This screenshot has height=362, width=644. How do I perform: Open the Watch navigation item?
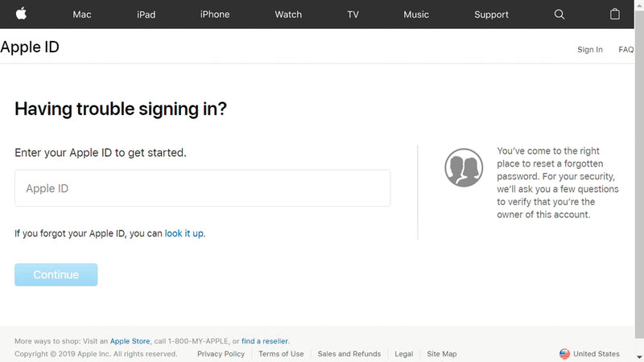point(288,14)
